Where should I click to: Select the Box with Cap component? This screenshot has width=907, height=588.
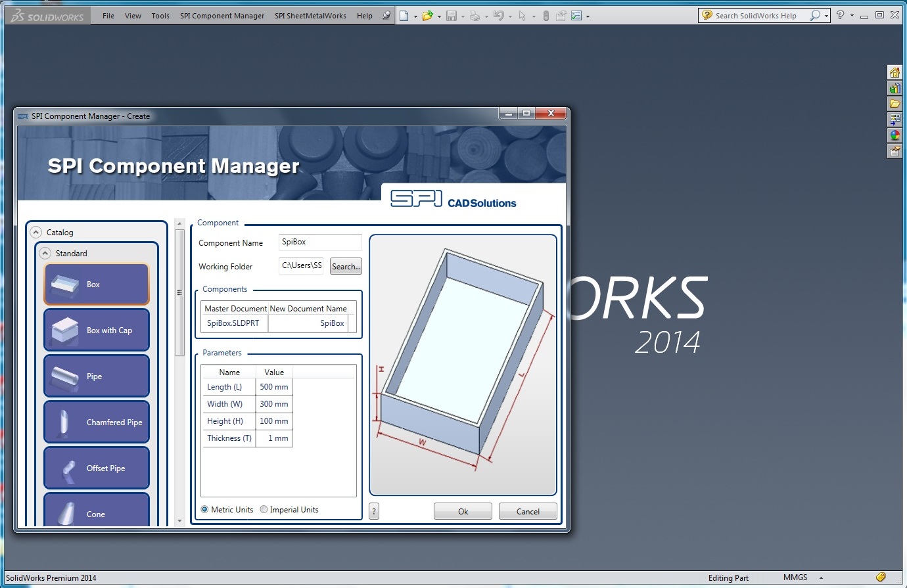click(x=97, y=330)
